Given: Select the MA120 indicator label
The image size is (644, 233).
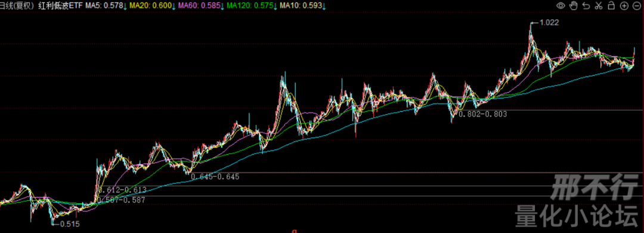Looking at the screenshot, I should pyautogui.click(x=252, y=6).
